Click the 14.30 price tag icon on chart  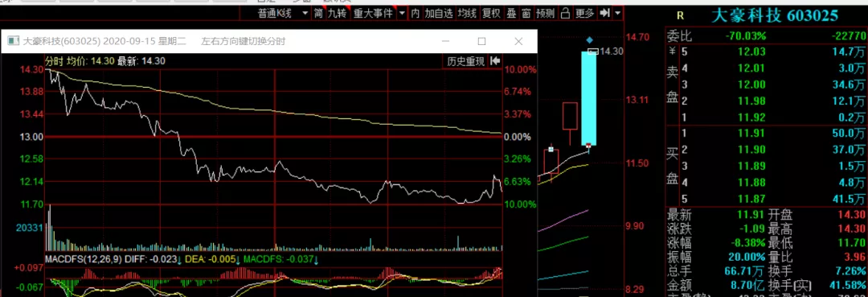click(592, 52)
